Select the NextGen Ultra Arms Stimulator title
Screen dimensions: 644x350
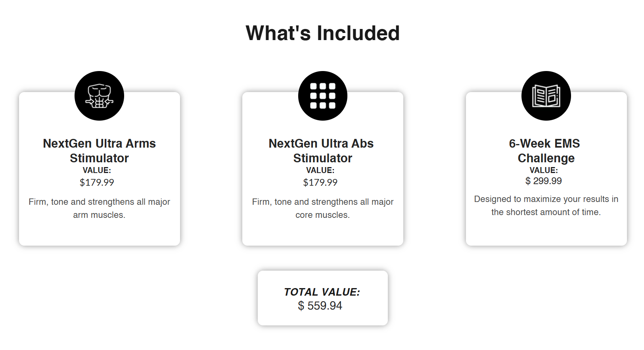click(99, 150)
